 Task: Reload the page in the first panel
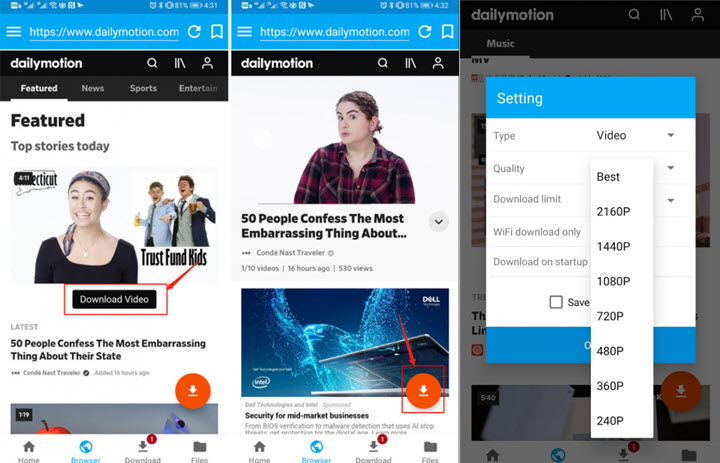[x=194, y=32]
